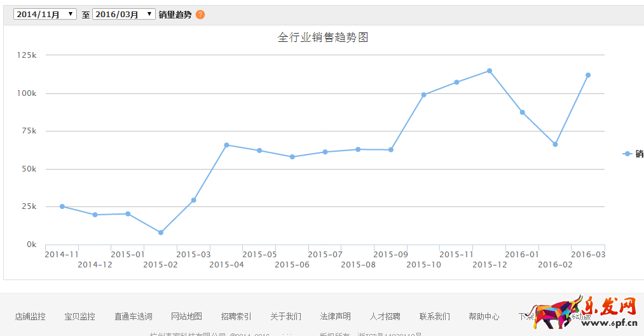Open the 店铺监控 footer link
The width and height of the screenshot is (644, 336).
pos(31,316)
